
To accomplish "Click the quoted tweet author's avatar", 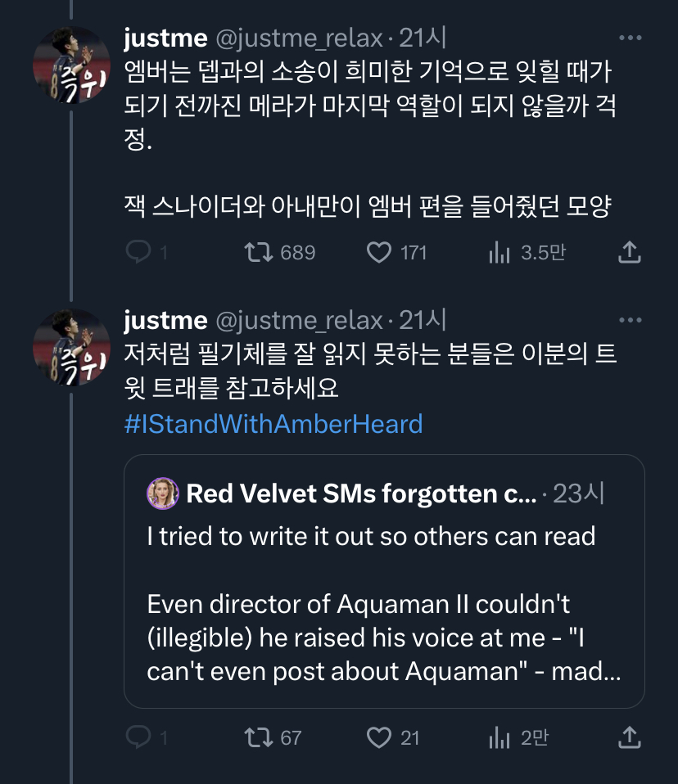I will 162,493.
